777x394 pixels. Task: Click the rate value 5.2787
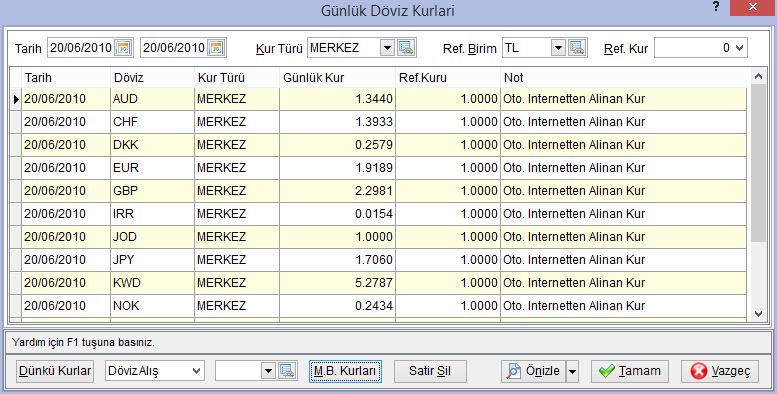point(374,283)
